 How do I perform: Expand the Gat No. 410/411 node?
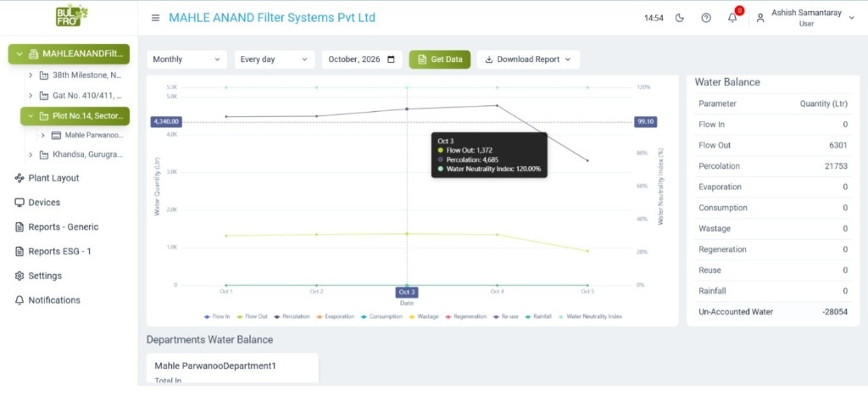[31, 96]
